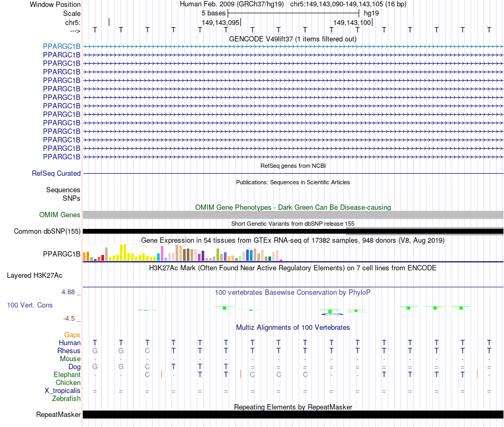Click the 5 bases scale bar label
This screenshot has width=504, height=427.
coord(213,13)
